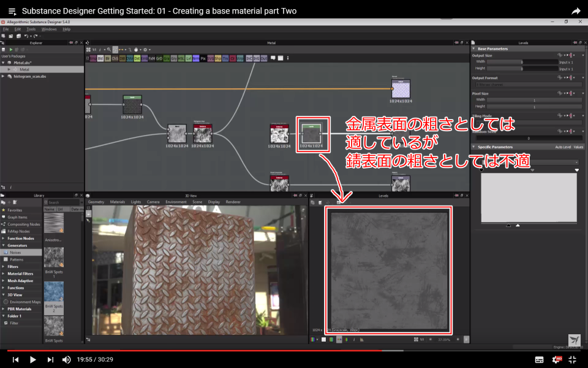Image resolution: width=588 pixels, height=368 pixels.
Task: Zoom graph to 1:1 in graph toolbar
Action: (94, 50)
